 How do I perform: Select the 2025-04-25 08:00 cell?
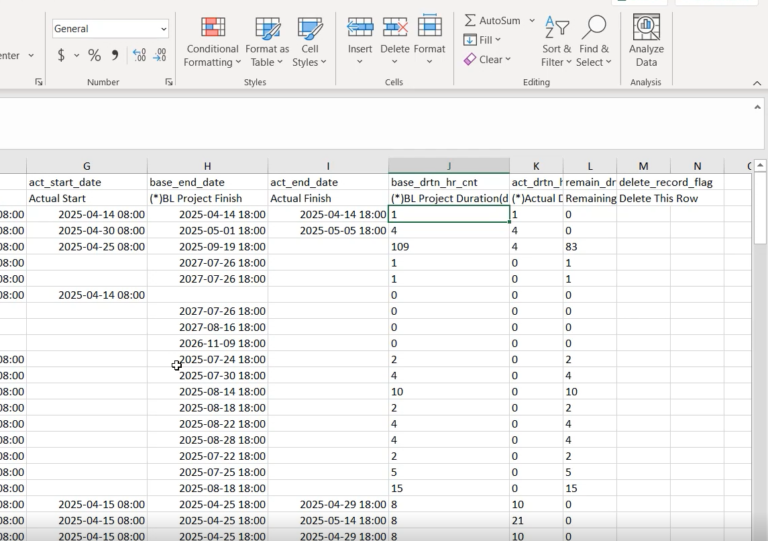(87, 247)
